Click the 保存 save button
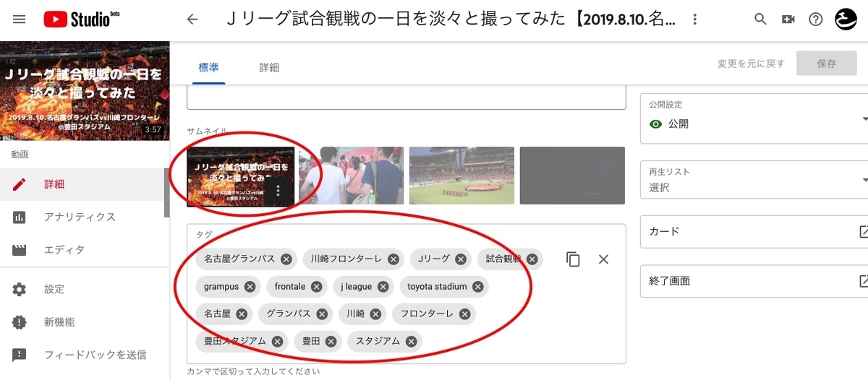This screenshot has height=380, width=868. (827, 64)
